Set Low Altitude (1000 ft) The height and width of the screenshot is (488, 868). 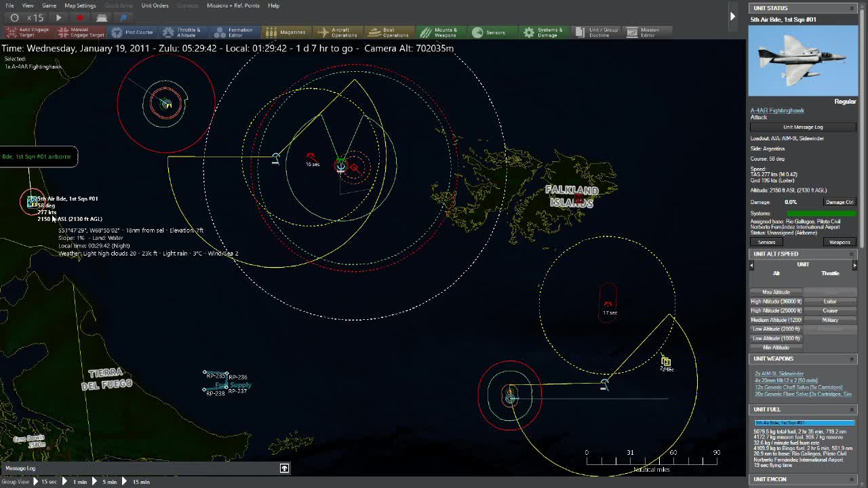[x=776, y=338]
